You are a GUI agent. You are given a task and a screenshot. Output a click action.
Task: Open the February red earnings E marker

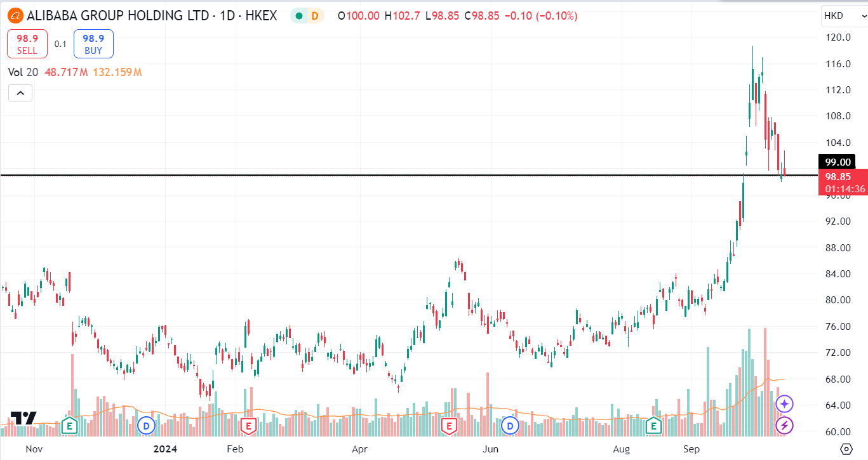(248, 425)
